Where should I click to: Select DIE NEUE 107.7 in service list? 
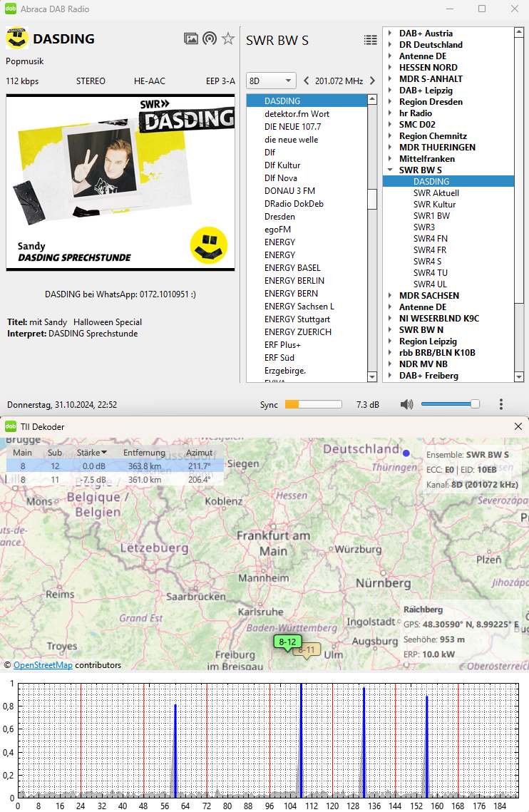pyautogui.click(x=292, y=126)
